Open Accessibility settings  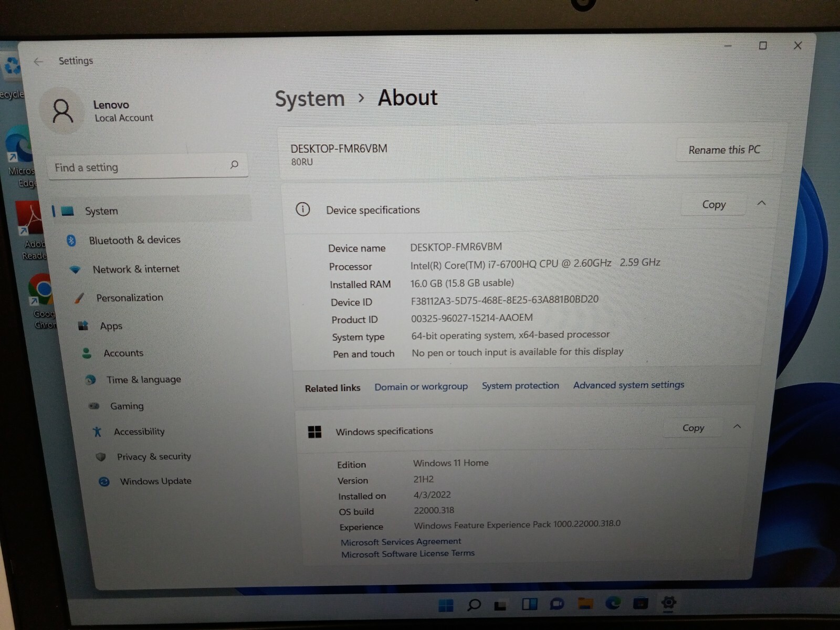point(139,432)
